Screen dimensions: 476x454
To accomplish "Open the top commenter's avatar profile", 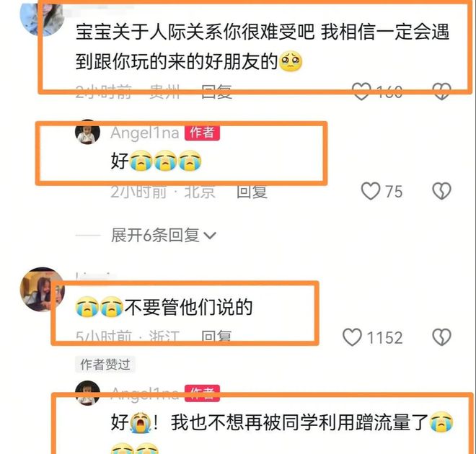I will [x=42, y=17].
